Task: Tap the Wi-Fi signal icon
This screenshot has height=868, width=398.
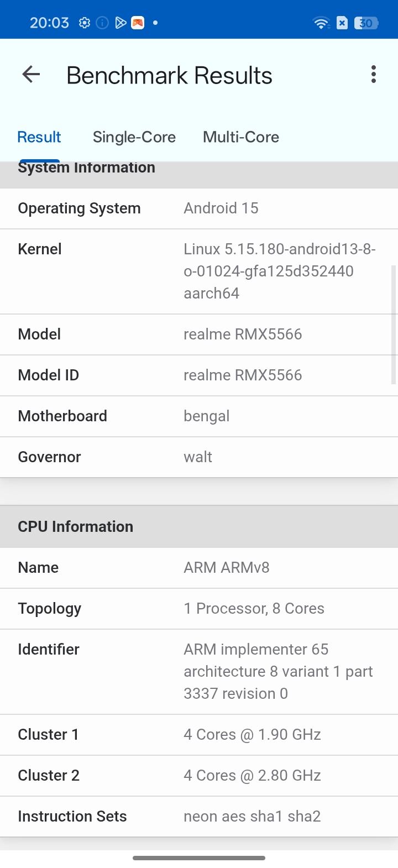Action: pos(321,23)
